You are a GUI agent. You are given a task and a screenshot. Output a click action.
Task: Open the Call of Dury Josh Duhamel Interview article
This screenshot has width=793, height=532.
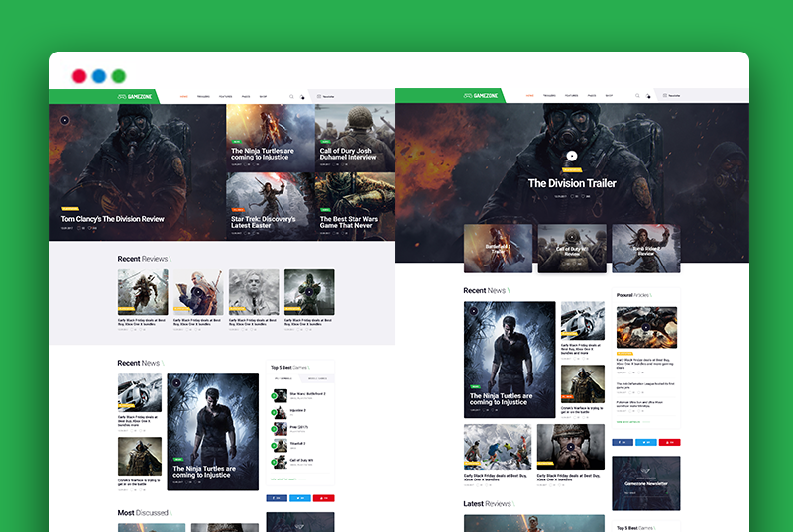348,154
